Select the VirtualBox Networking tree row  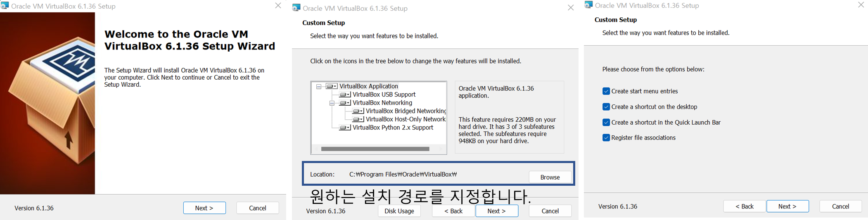(x=382, y=103)
